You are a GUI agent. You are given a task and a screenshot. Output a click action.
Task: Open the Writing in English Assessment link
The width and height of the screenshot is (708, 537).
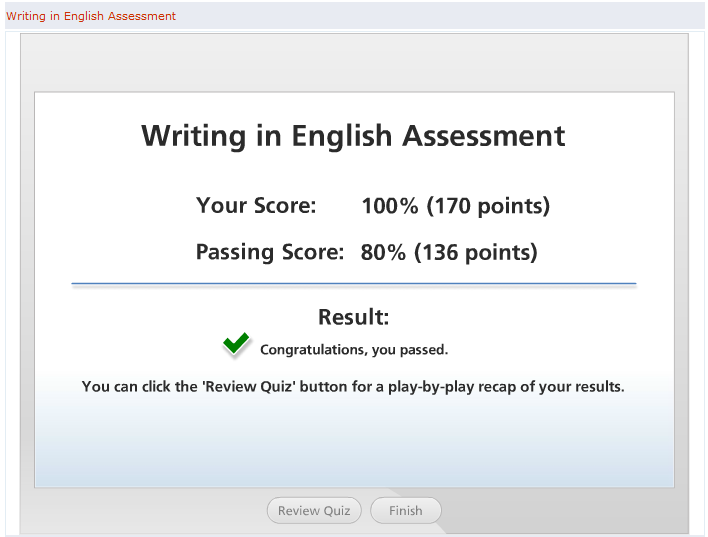coord(91,16)
